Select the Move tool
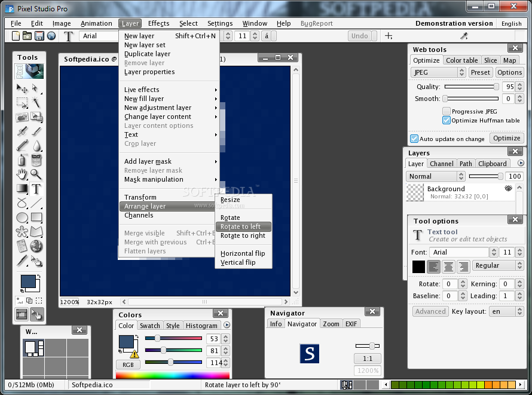 click(22, 88)
